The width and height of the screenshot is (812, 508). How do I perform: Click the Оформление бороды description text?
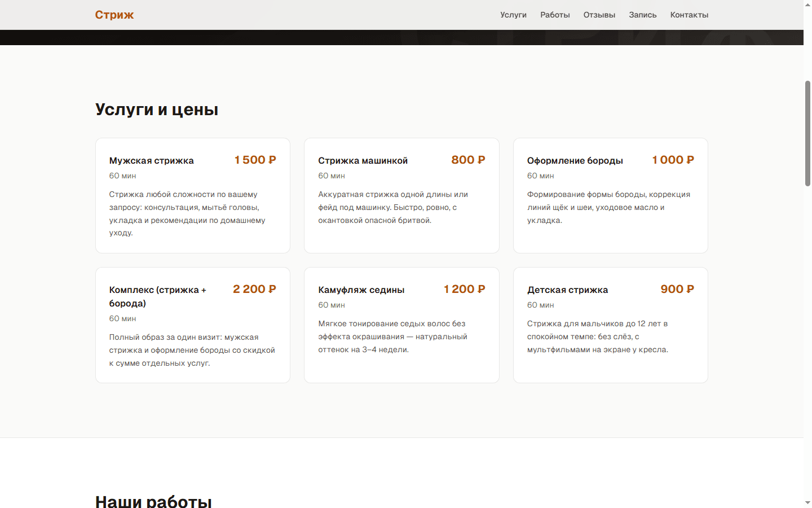coord(609,207)
